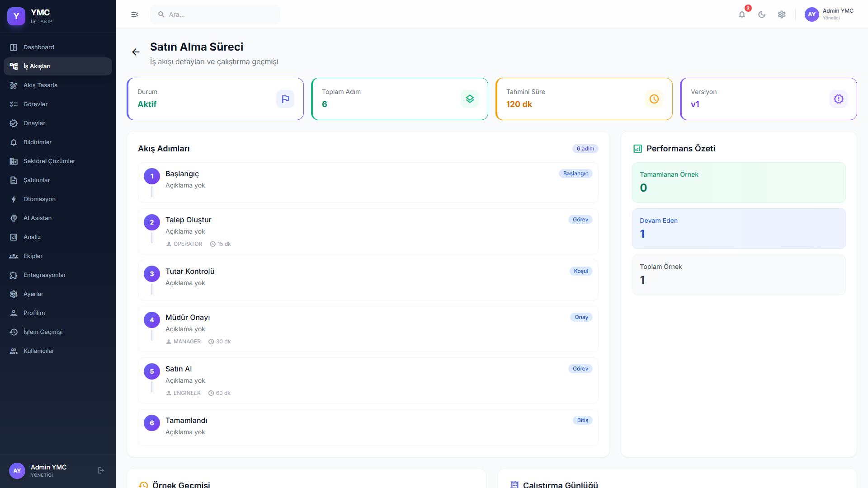Click the version badge icon in the Versiyon card

tap(839, 99)
